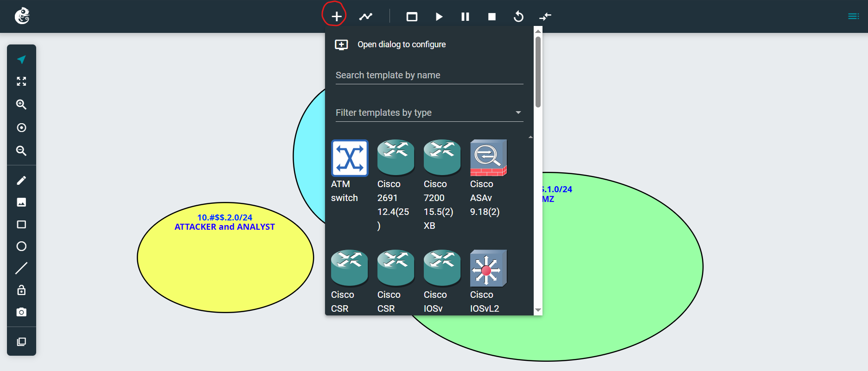The width and height of the screenshot is (868, 371).
Task: Insert a picture with the image tool
Action: click(x=21, y=202)
